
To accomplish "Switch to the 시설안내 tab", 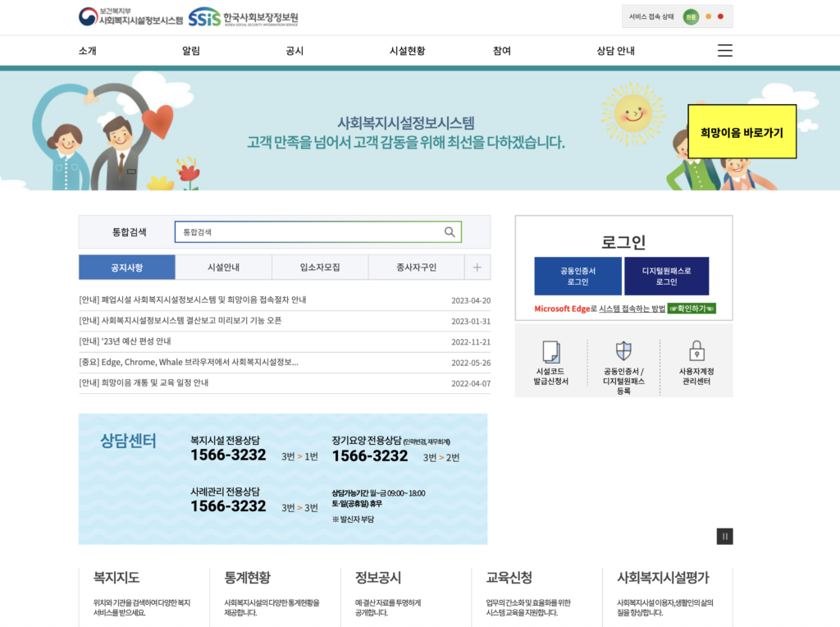I will tap(223, 268).
